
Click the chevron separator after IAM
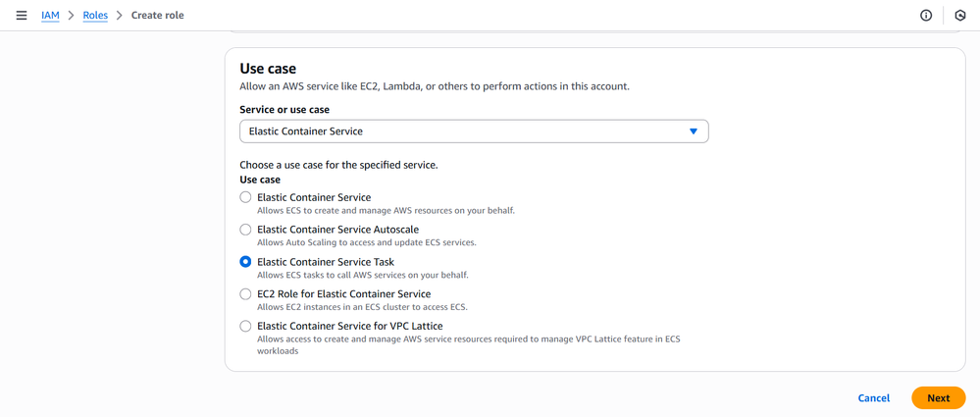tap(71, 16)
